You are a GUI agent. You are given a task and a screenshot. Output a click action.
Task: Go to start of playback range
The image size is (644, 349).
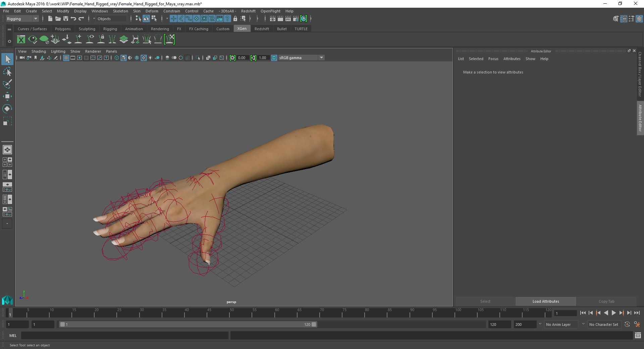[x=583, y=313]
